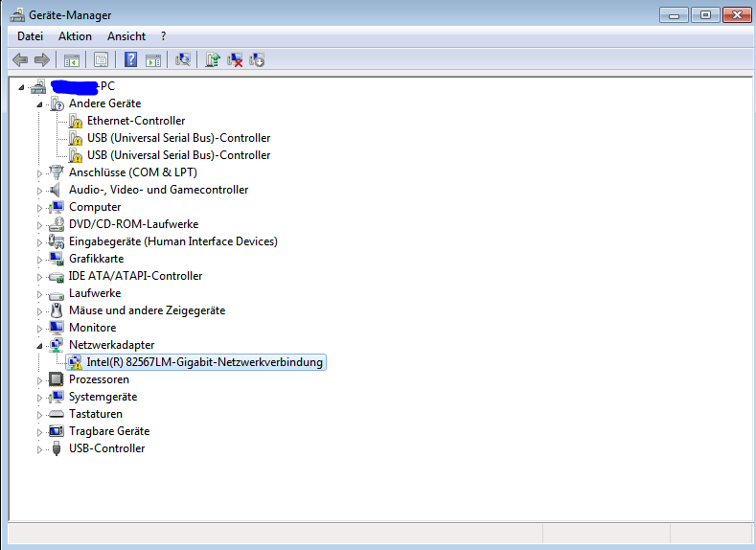Scan for hardware changes toolbar icon
Viewport: 756px width, 550px height.
(183, 59)
